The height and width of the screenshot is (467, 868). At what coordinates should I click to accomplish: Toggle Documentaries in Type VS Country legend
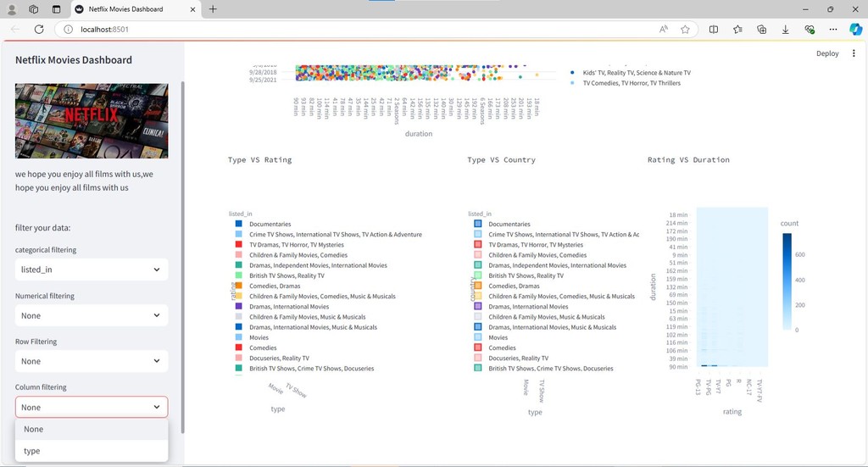[509, 224]
